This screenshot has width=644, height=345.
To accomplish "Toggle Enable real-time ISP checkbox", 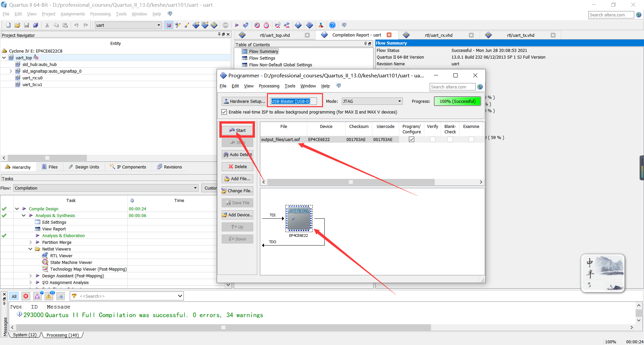I will pos(224,112).
